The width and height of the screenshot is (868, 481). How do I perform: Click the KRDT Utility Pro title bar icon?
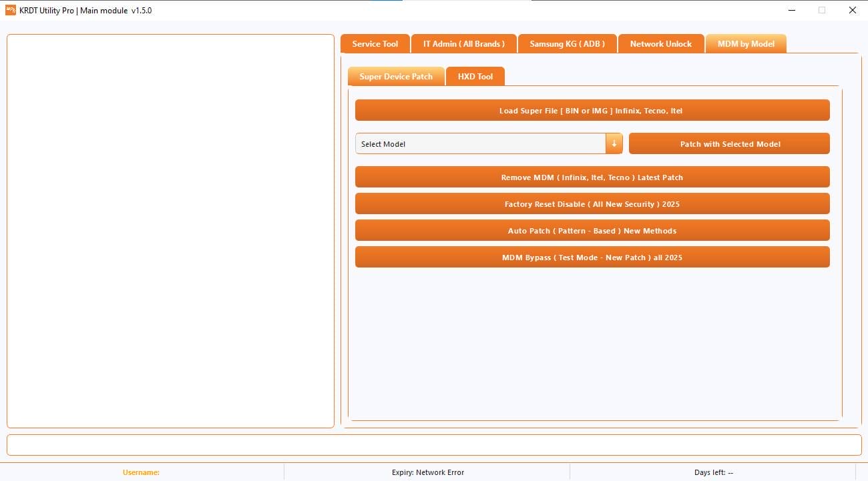[9, 10]
